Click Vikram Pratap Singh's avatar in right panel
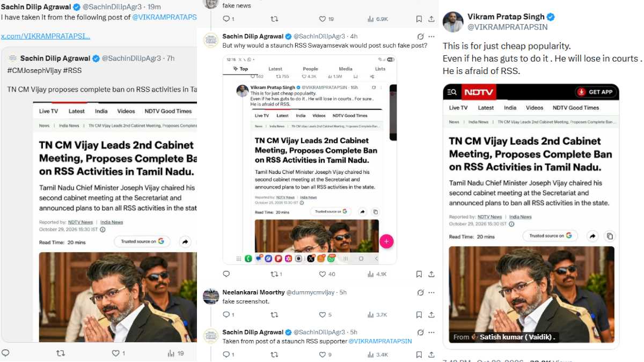Screen dimensions: 644x362 (x=452, y=21)
